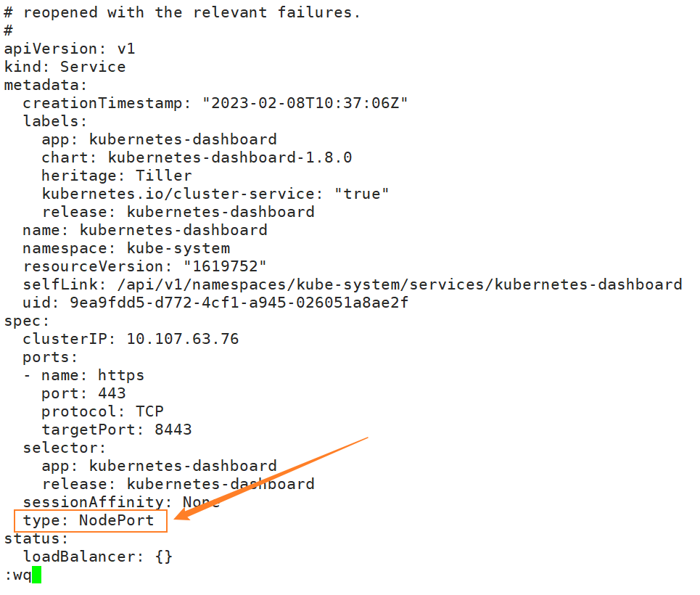Viewport: 700px width, 595px height.
Task: Click the highlighted 'type: NodePort' line
Action: pyautogui.click(x=88, y=520)
